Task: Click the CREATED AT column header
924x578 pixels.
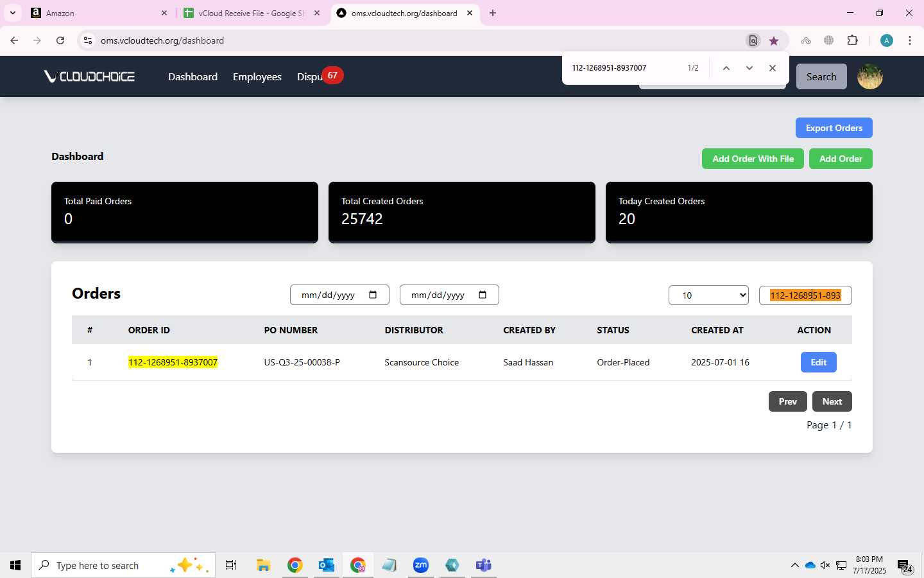Action: point(717,330)
